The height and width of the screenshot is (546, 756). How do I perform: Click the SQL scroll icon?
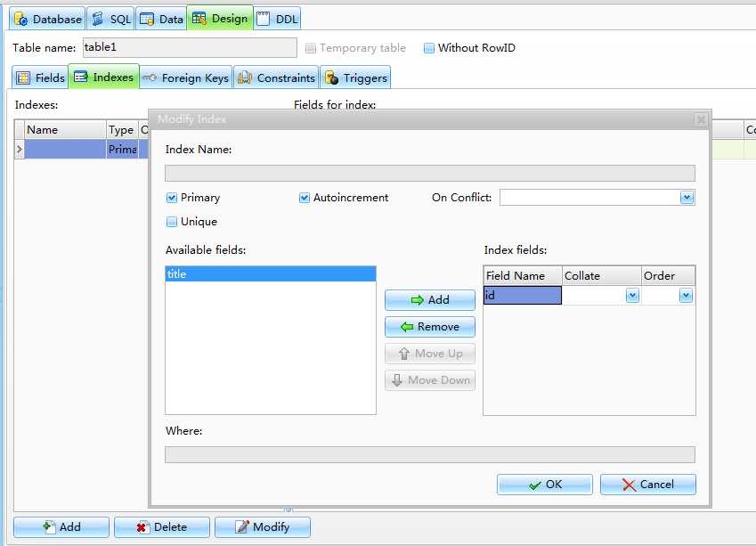pos(98,19)
